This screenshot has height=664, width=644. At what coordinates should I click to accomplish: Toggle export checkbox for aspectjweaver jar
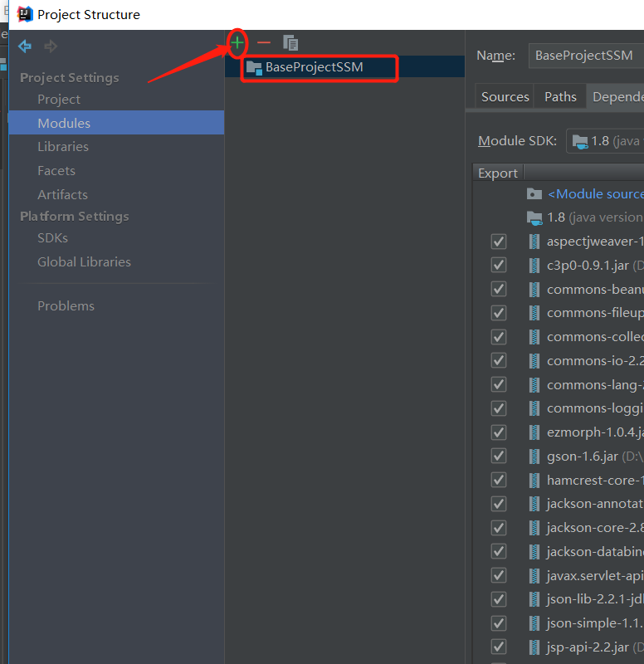coord(499,242)
